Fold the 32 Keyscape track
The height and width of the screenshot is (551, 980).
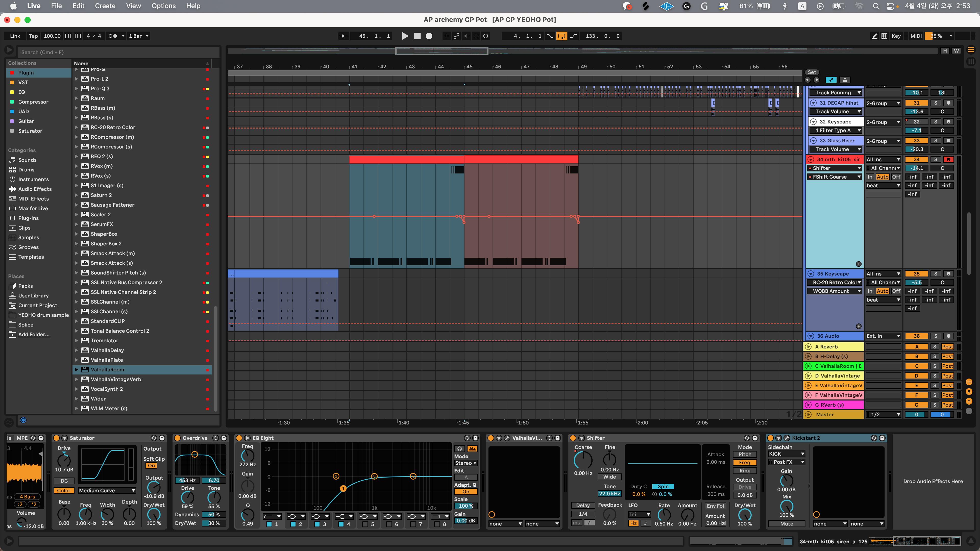tap(813, 122)
